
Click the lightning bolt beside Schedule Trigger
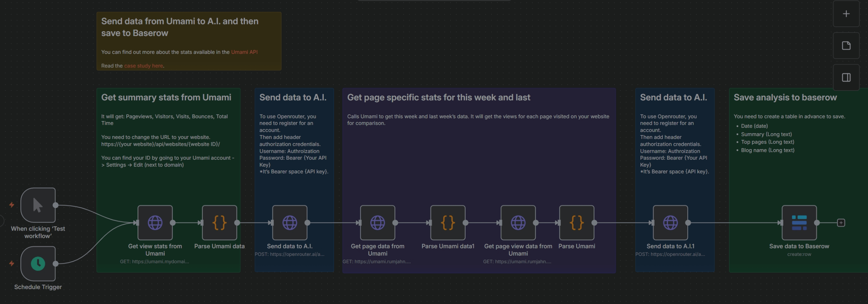point(12,263)
